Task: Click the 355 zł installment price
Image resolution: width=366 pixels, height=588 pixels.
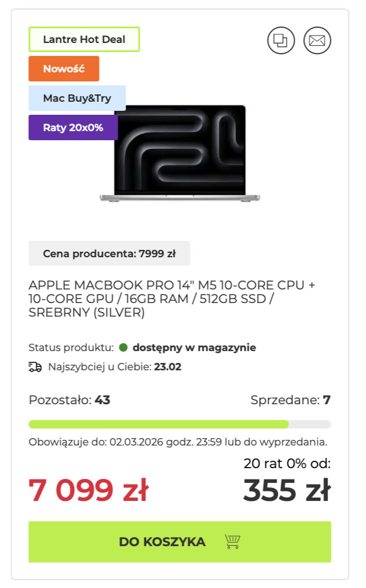Action: pos(287,490)
